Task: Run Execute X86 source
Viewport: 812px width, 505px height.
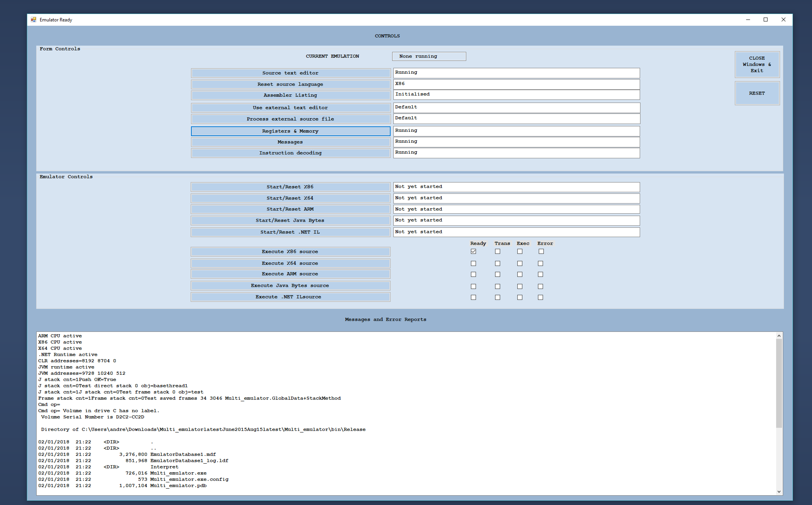Action: tap(290, 252)
